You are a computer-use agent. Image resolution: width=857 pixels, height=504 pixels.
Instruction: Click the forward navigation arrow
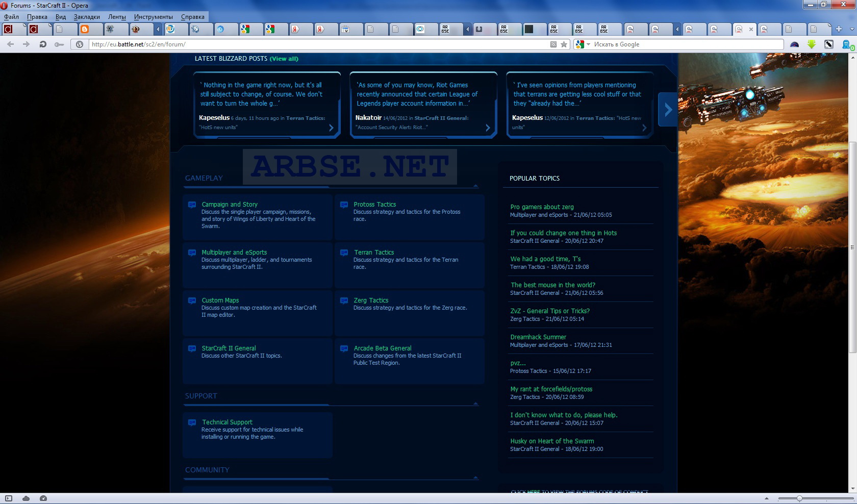tap(26, 44)
